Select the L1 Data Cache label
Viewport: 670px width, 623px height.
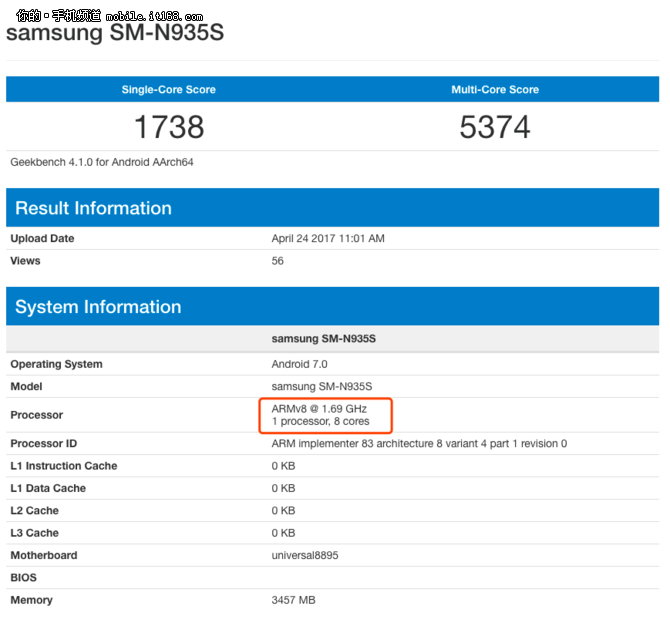[48, 488]
